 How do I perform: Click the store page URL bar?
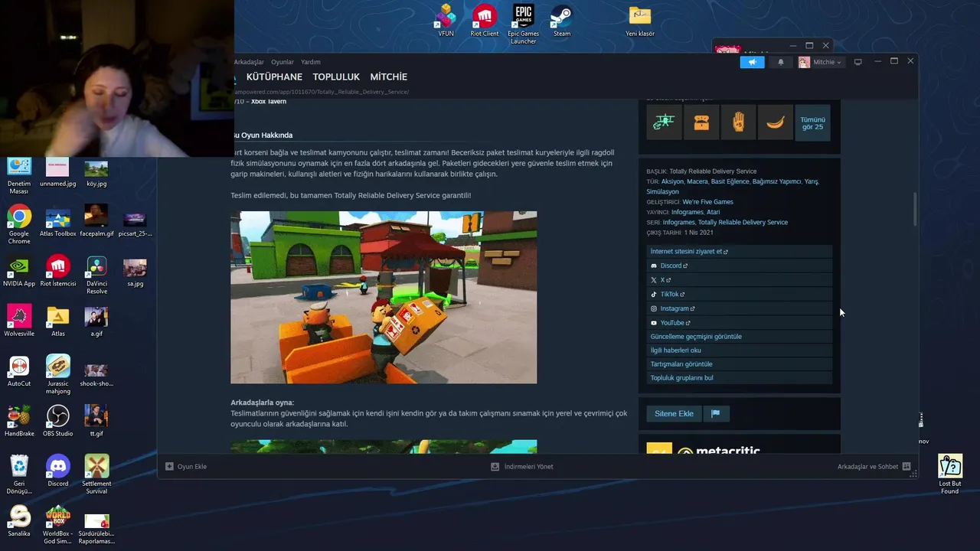click(322, 92)
